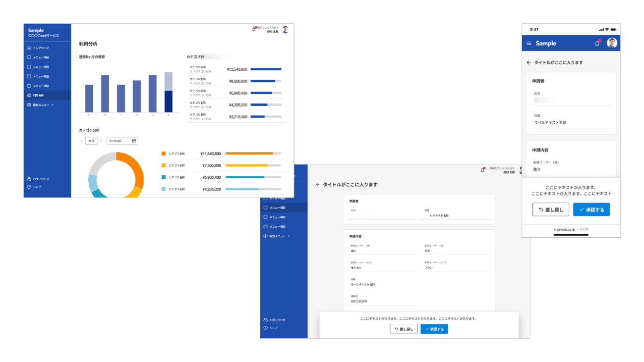Open the hamburger menu in mobile header
This screenshot has width=644, height=362.
(529, 44)
